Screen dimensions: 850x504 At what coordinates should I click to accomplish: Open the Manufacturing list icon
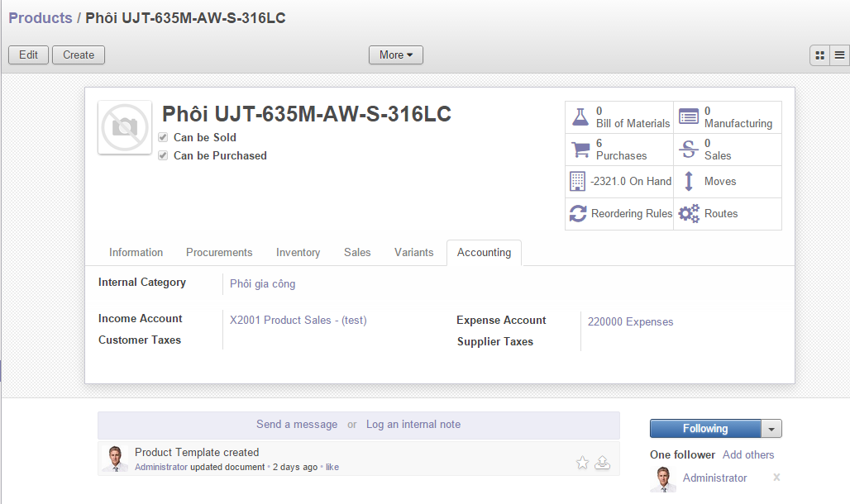688,117
